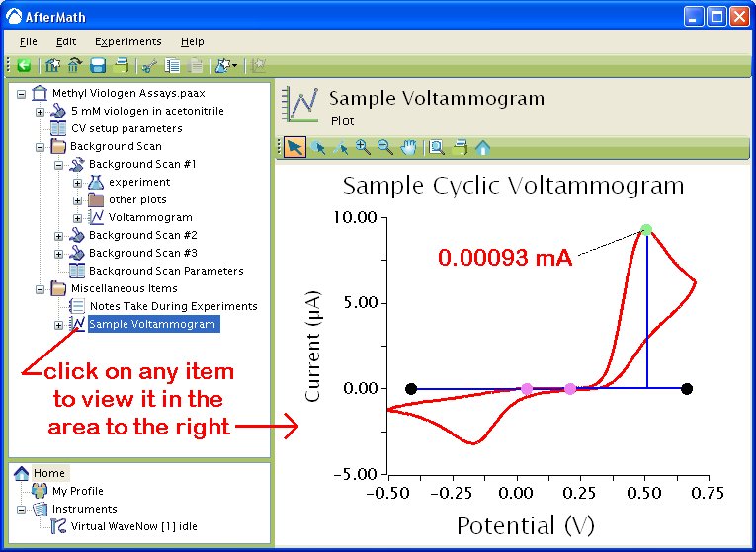Select the CV setup parameters item
The width and height of the screenshot is (756, 552).
(126, 128)
